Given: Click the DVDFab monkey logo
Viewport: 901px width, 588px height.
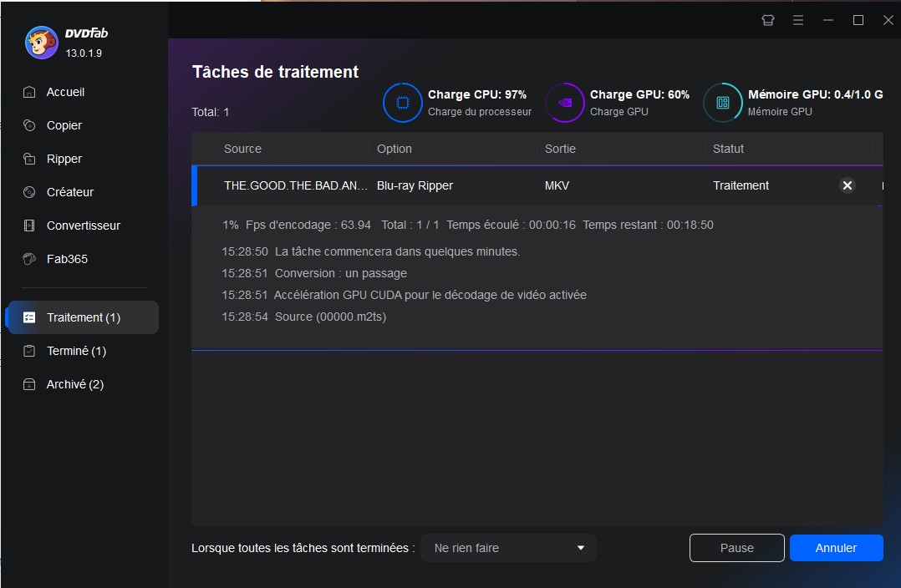Looking at the screenshot, I should 42,43.
